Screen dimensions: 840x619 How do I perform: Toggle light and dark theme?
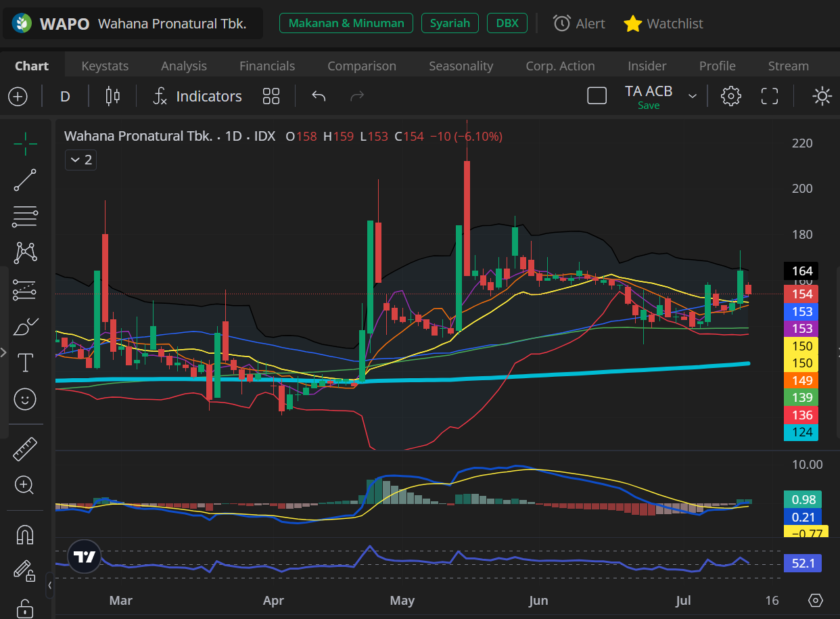(x=822, y=96)
